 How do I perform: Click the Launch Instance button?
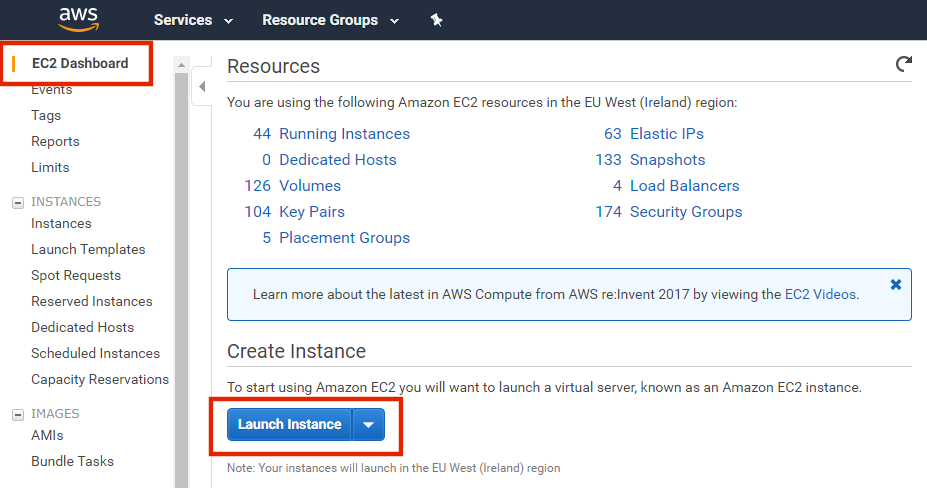[x=289, y=424]
